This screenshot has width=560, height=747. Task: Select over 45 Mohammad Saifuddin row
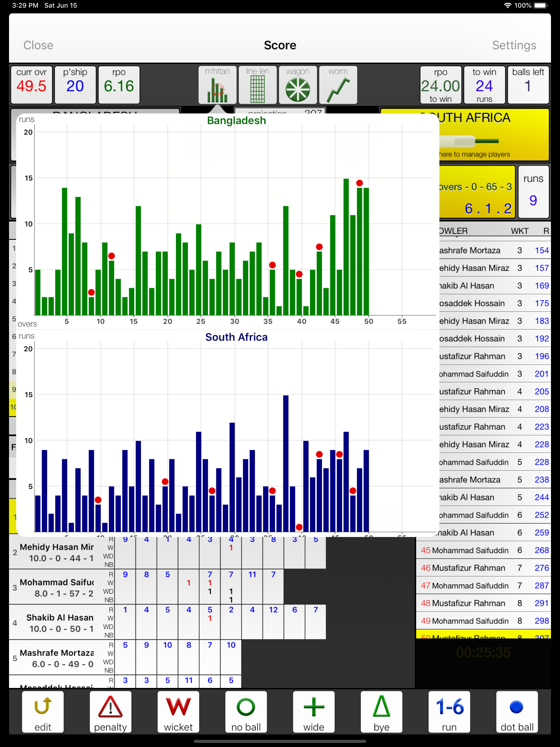click(483, 550)
